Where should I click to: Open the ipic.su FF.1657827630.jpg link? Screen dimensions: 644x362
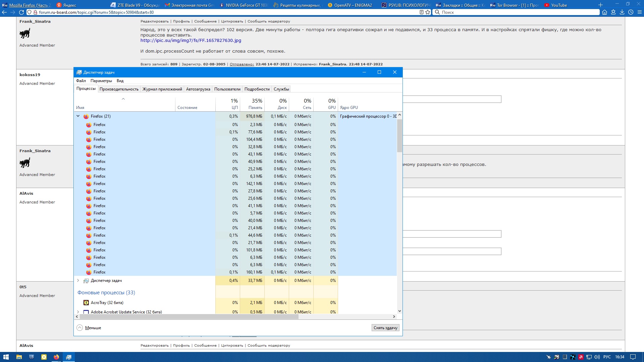[x=191, y=41]
